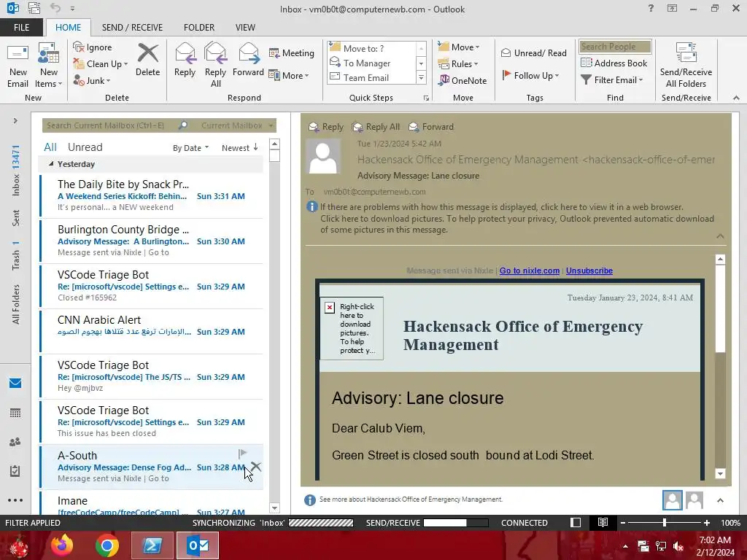Click Forward in the reading pane
The height and width of the screenshot is (560, 747).
[431, 127]
